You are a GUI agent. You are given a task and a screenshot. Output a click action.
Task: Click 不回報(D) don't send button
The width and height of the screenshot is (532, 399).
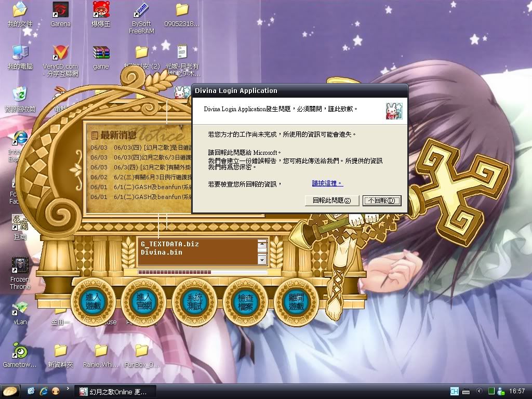click(382, 201)
